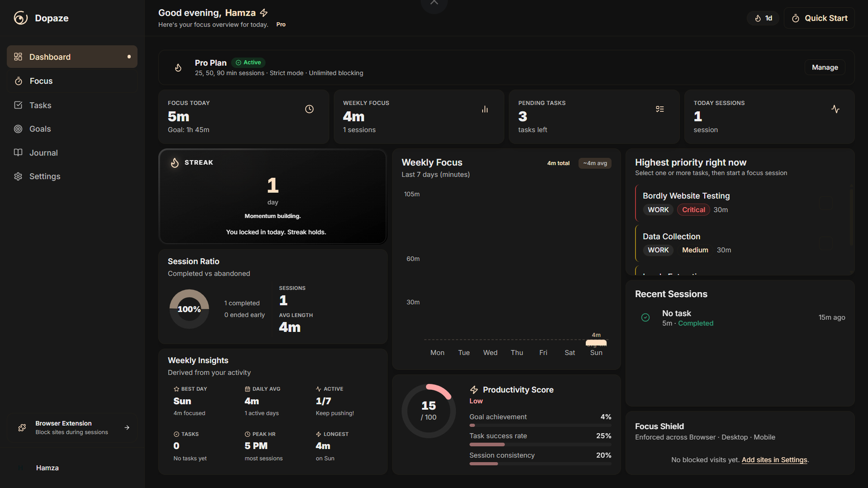Click the clock icon on Focus Today card

click(x=309, y=109)
